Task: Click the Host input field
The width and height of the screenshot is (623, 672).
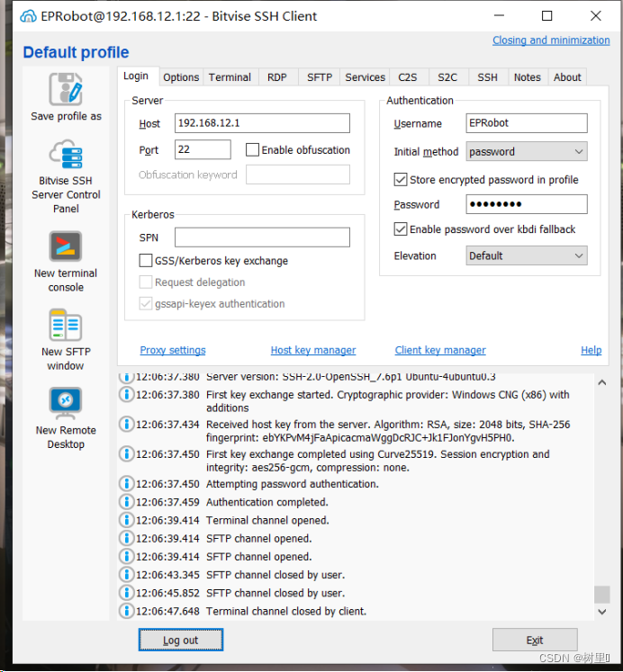Action: click(x=262, y=123)
